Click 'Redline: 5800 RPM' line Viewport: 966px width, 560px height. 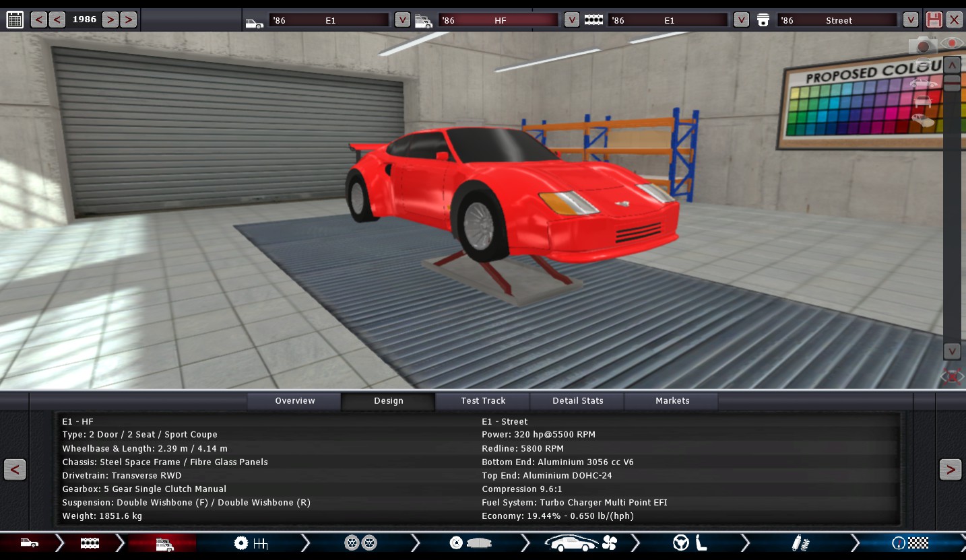pos(523,448)
